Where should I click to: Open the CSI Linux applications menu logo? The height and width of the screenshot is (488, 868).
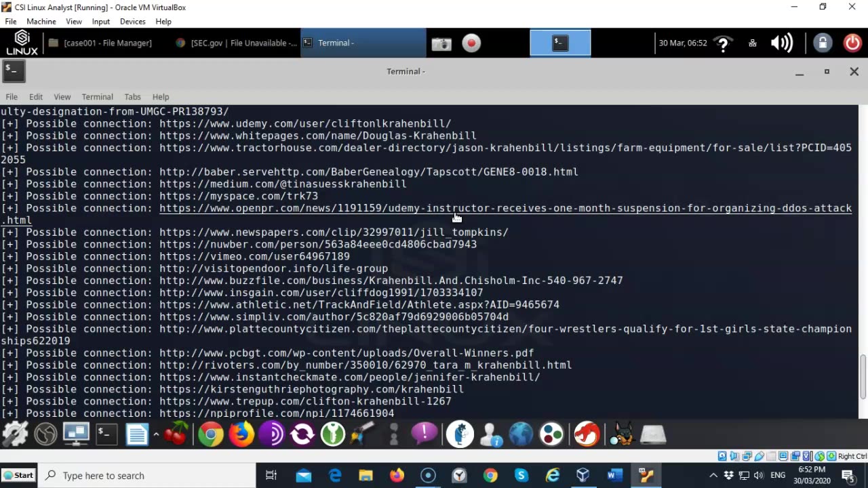coord(22,43)
